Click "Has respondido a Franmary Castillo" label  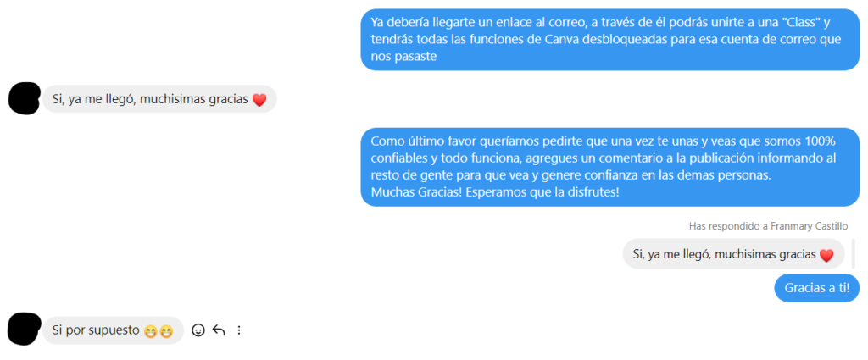[x=768, y=226]
